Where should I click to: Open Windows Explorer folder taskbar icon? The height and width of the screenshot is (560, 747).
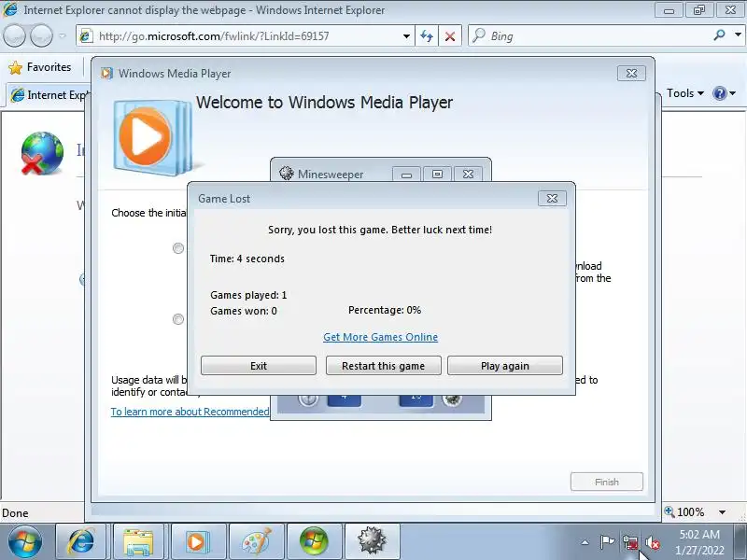[138, 542]
